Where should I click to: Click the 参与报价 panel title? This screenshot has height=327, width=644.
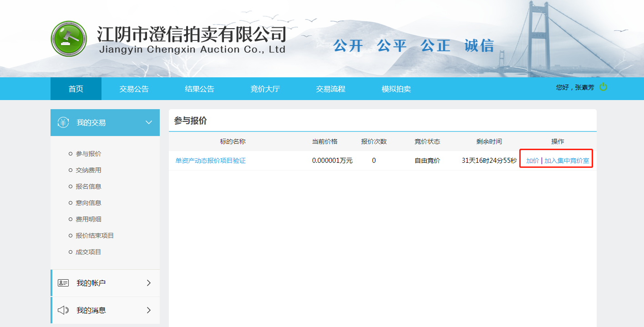[190, 121]
